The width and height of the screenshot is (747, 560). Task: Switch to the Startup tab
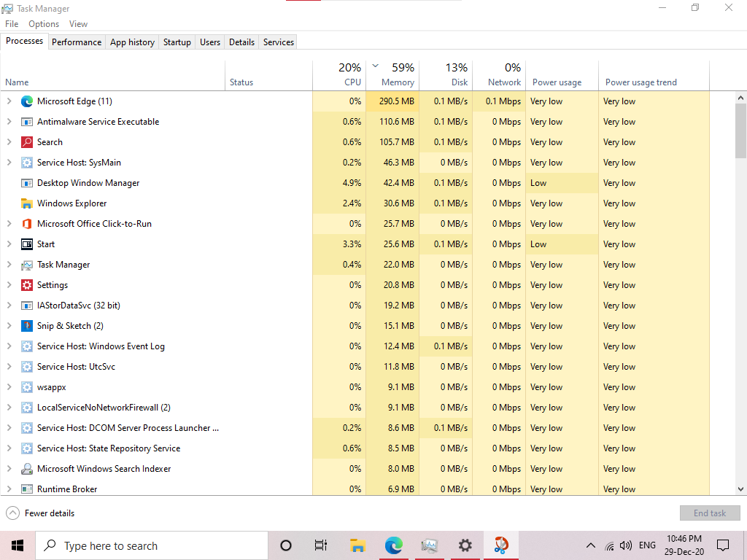click(177, 42)
